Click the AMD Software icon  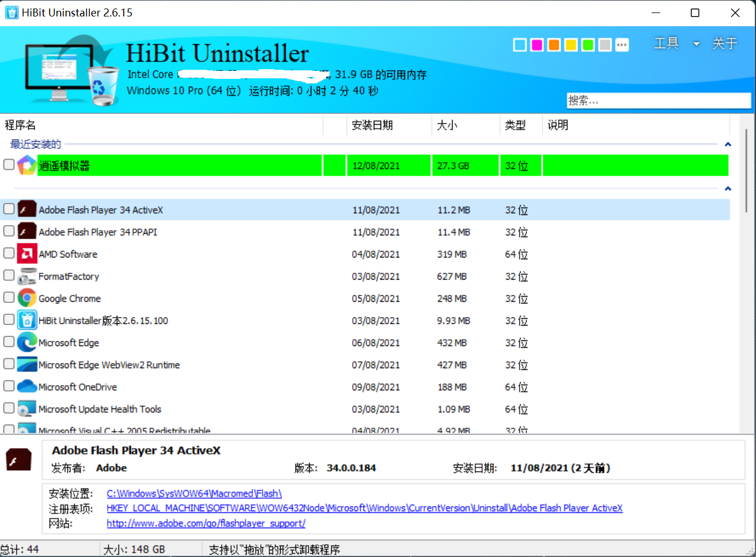(x=27, y=254)
